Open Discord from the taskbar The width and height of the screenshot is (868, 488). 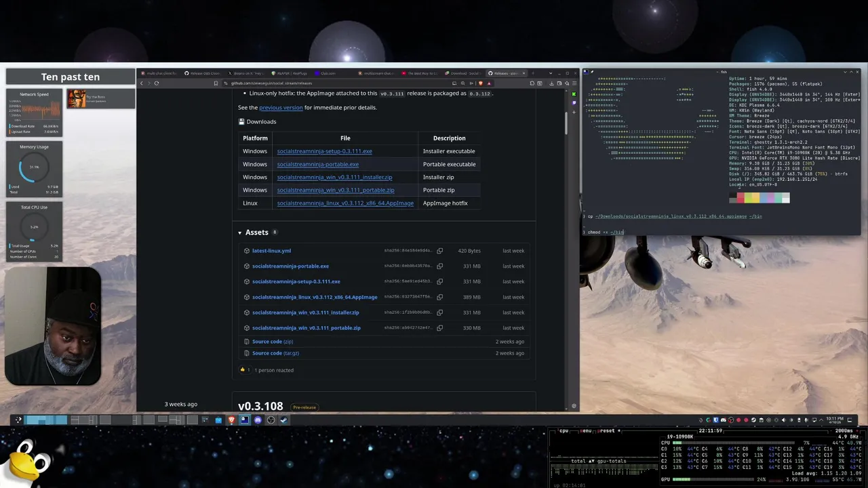[x=258, y=420]
